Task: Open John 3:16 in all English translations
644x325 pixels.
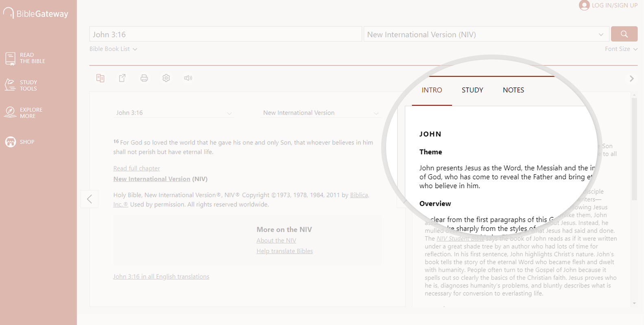Action: click(x=161, y=277)
